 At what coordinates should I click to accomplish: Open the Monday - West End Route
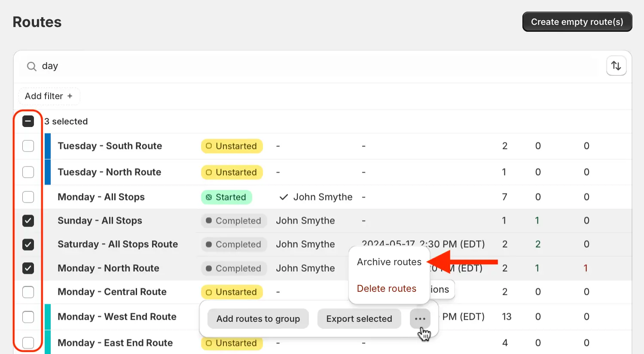click(x=117, y=317)
